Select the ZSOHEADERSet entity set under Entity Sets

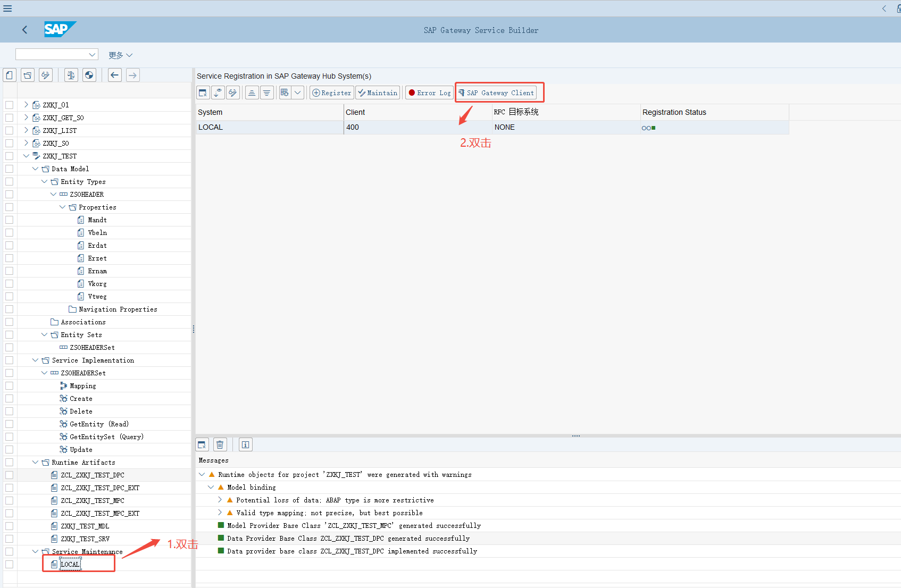tap(92, 348)
